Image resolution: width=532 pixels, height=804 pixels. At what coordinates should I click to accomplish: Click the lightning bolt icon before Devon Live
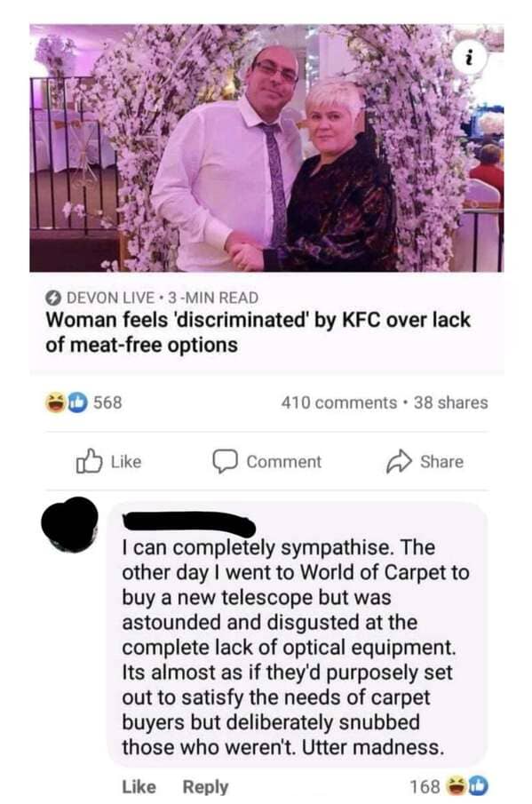pos(52,298)
